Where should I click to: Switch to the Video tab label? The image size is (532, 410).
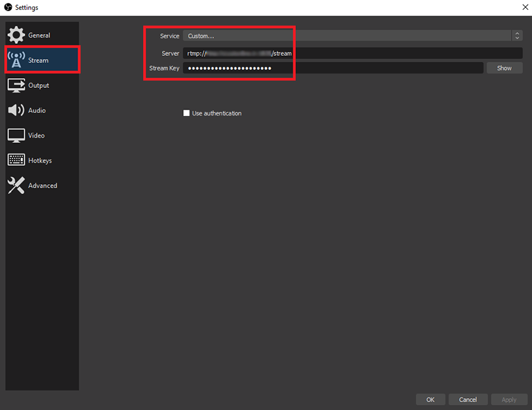[x=36, y=135]
